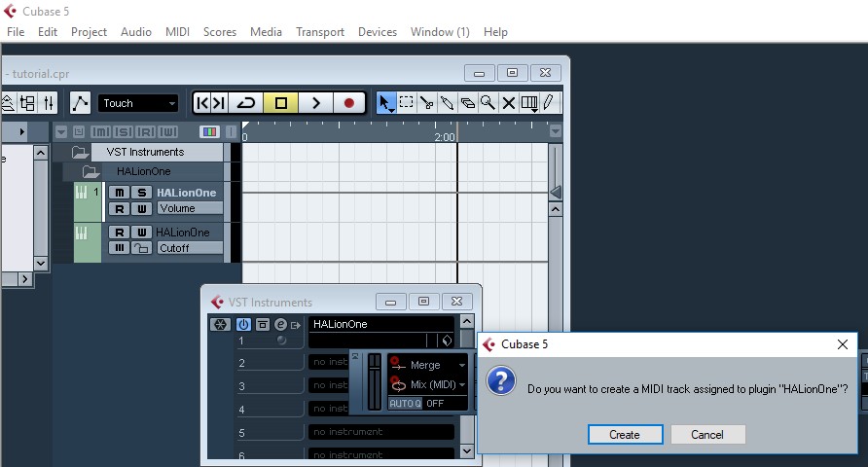The width and height of the screenshot is (868, 467).
Task: Click the track colors icon in header
Action: pos(209,131)
